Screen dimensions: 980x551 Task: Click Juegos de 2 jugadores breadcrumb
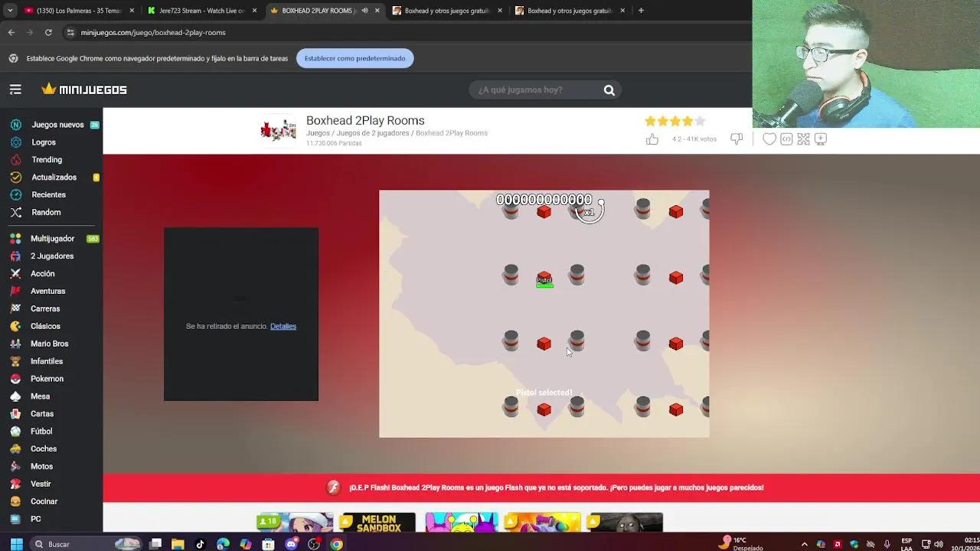(373, 133)
